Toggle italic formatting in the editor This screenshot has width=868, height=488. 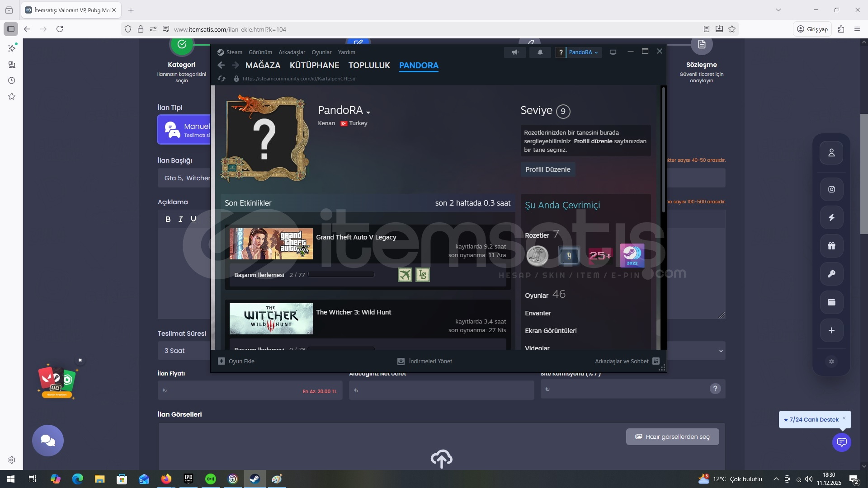[x=181, y=219]
